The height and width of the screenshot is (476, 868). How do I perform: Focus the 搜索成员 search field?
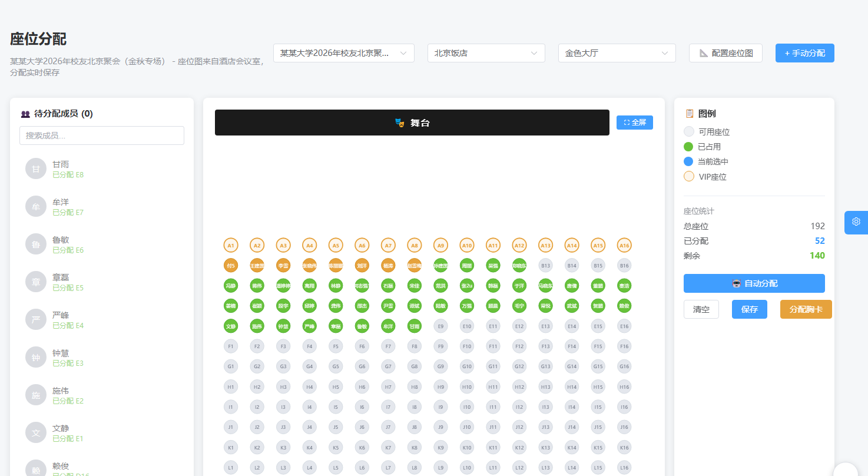click(102, 135)
